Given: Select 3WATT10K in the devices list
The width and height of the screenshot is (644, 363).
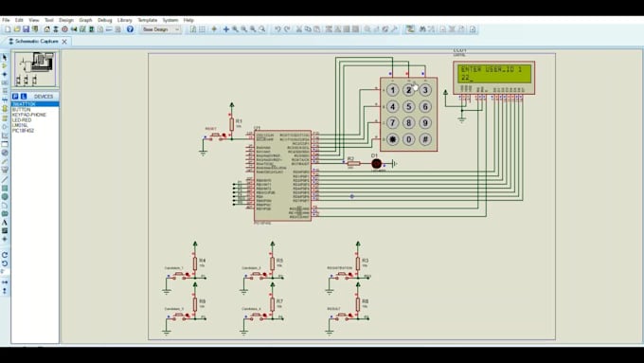Looking at the screenshot, I should (35, 104).
